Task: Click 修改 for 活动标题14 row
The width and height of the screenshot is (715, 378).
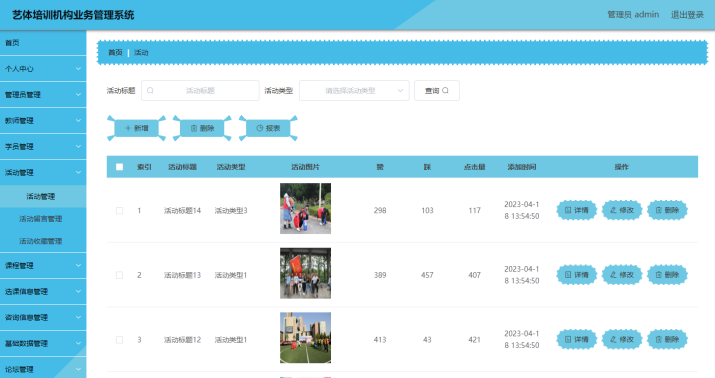Action: coord(622,210)
